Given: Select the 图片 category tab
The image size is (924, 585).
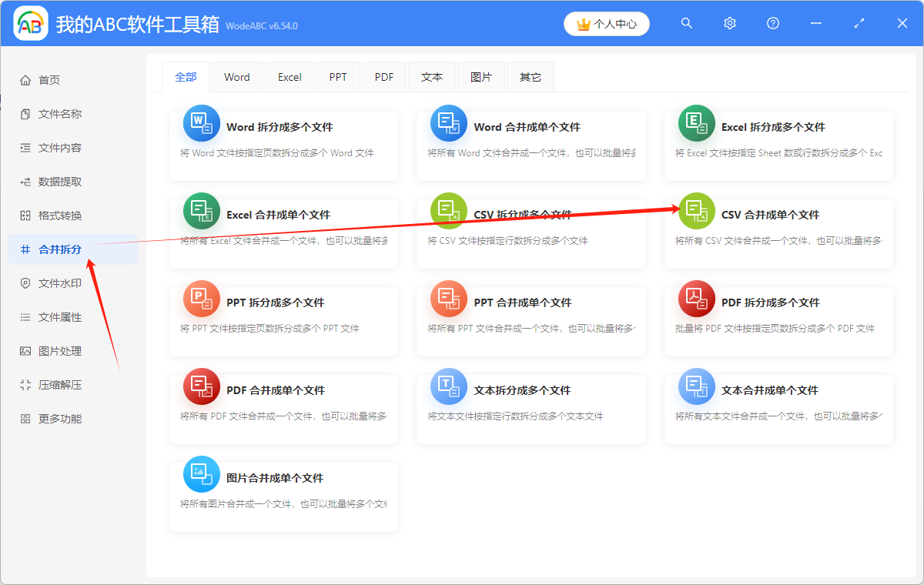Looking at the screenshot, I should [481, 77].
